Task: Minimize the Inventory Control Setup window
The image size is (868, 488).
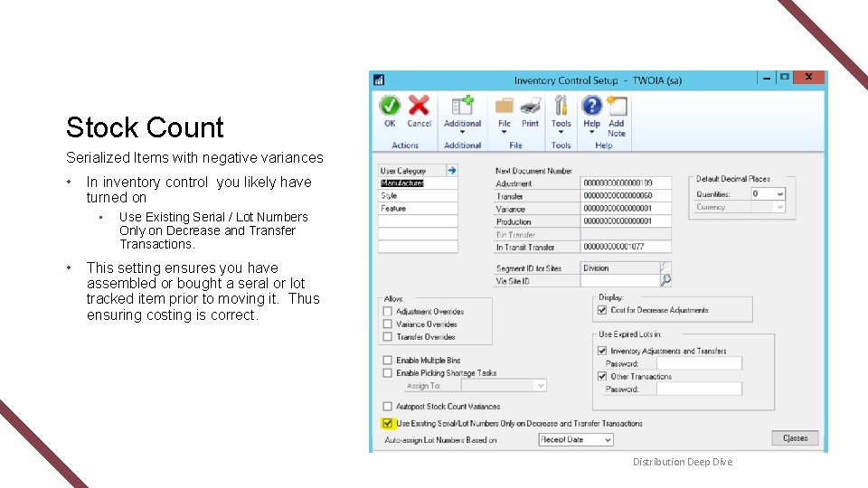Action: [x=767, y=78]
